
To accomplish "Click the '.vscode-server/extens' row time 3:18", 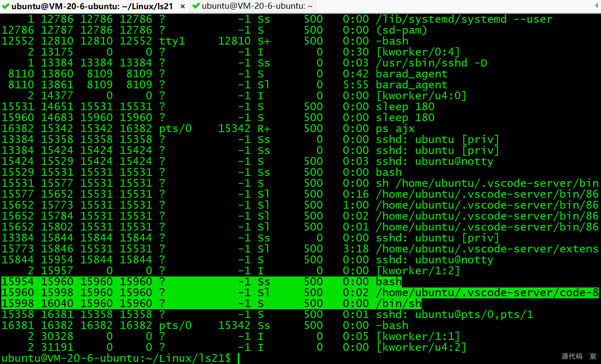I will click(x=300, y=249).
